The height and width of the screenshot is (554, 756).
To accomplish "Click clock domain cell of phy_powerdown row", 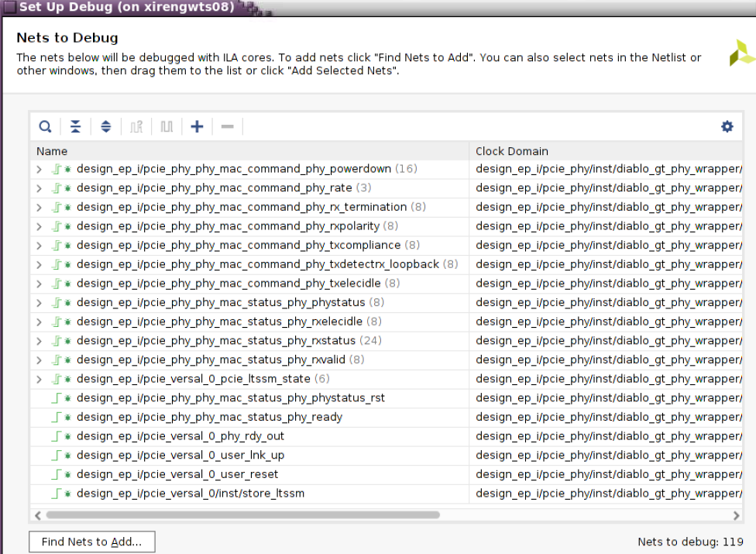I will [x=606, y=169].
